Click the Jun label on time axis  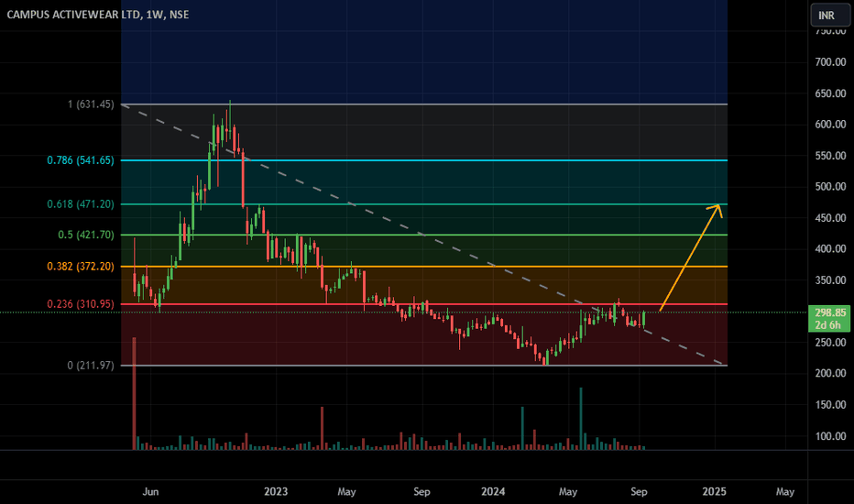(150, 491)
